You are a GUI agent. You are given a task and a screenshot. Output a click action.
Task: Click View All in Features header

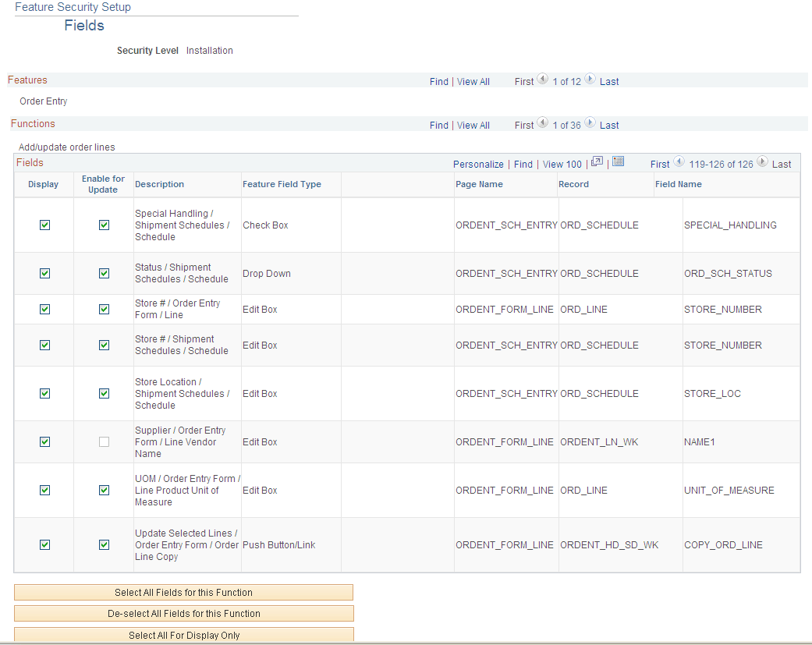coord(473,82)
